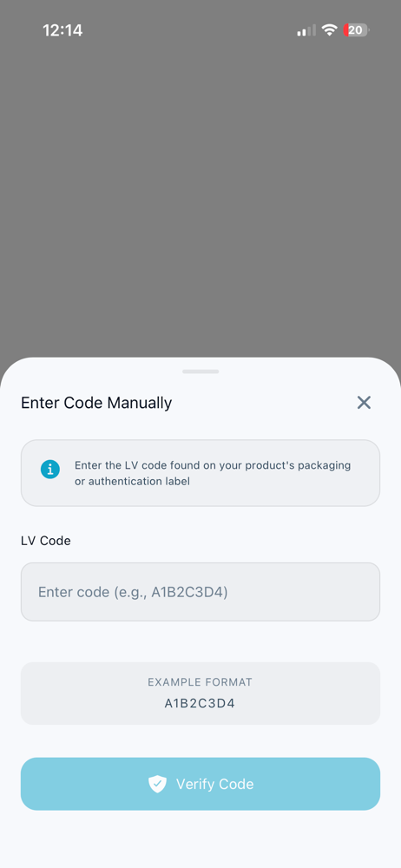Click the Verify Code label text
Screen dimensions: 401x868
[215, 784]
